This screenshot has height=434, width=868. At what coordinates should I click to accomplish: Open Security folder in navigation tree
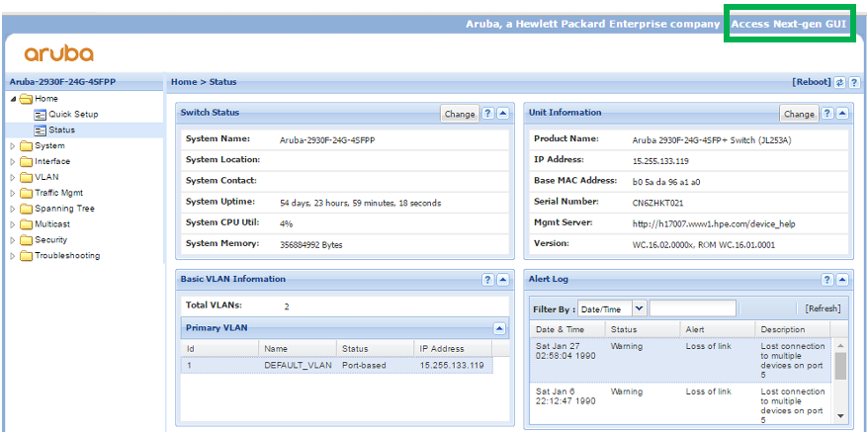[x=43, y=240]
